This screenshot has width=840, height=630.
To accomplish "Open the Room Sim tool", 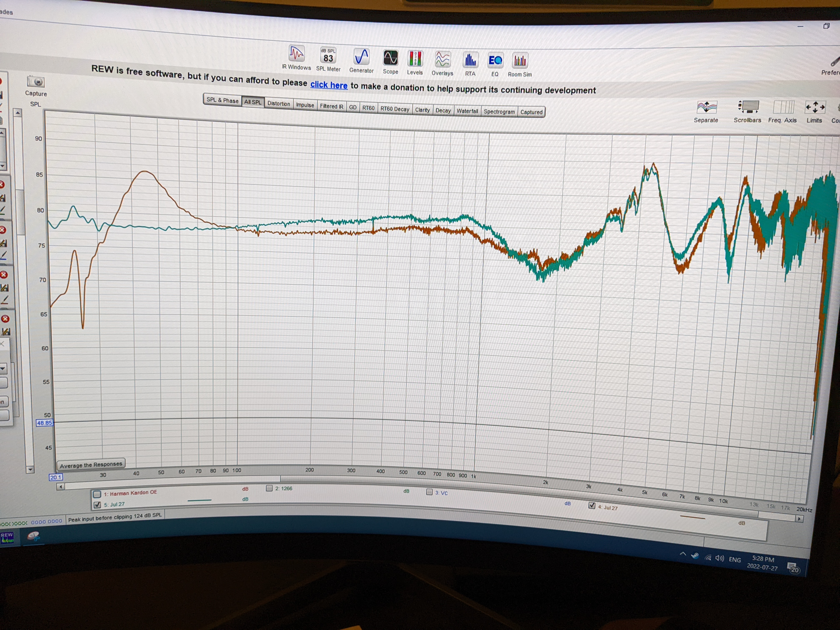I will click(x=520, y=65).
